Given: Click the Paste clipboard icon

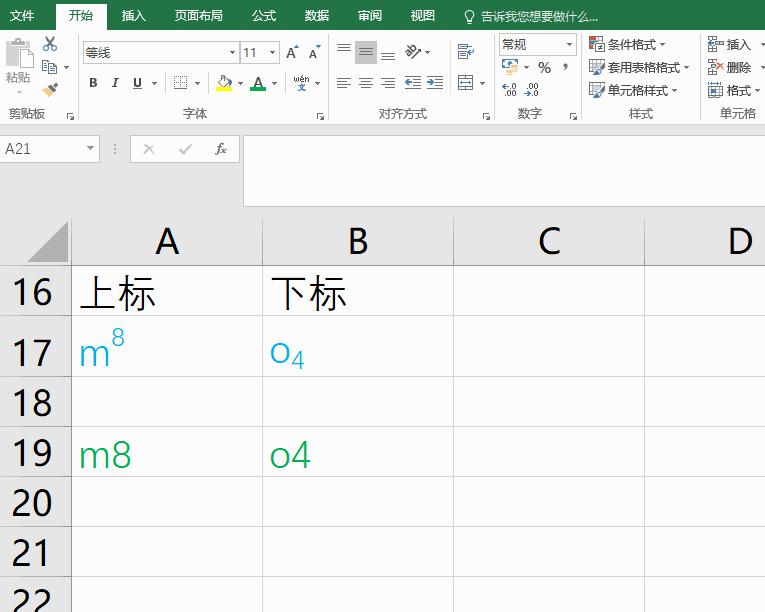Looking at the screenshot, I should coord(19,54).
